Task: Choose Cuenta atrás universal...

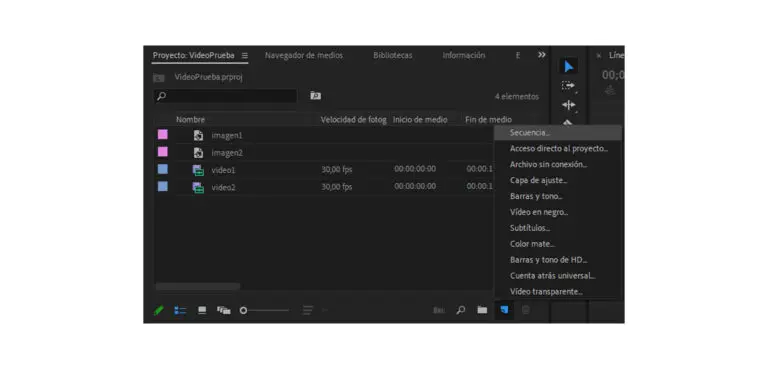Action: 558,276
